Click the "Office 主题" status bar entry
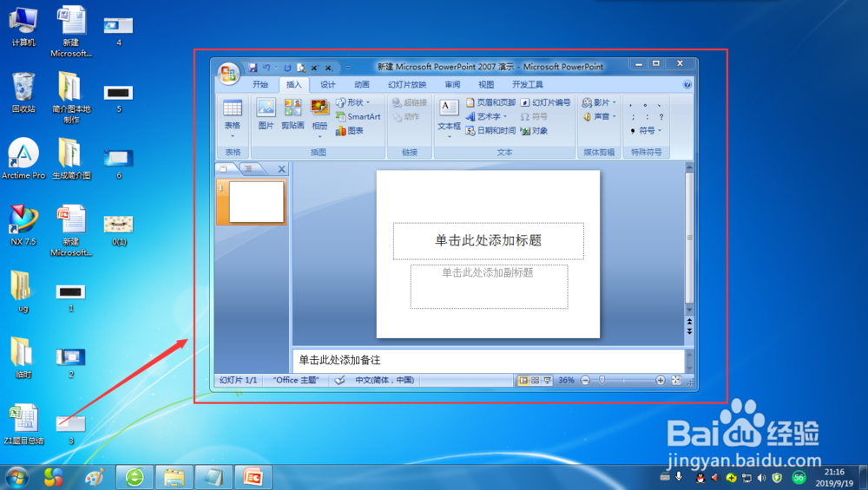This screenshot has width=868, height=490. coord(296,380)
